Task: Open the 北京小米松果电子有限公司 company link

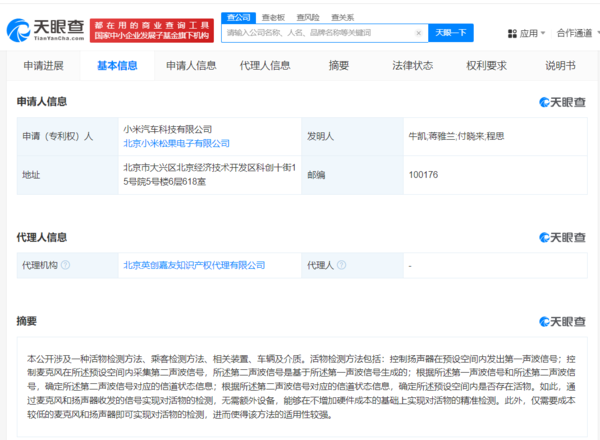Action: coord(176,144)
